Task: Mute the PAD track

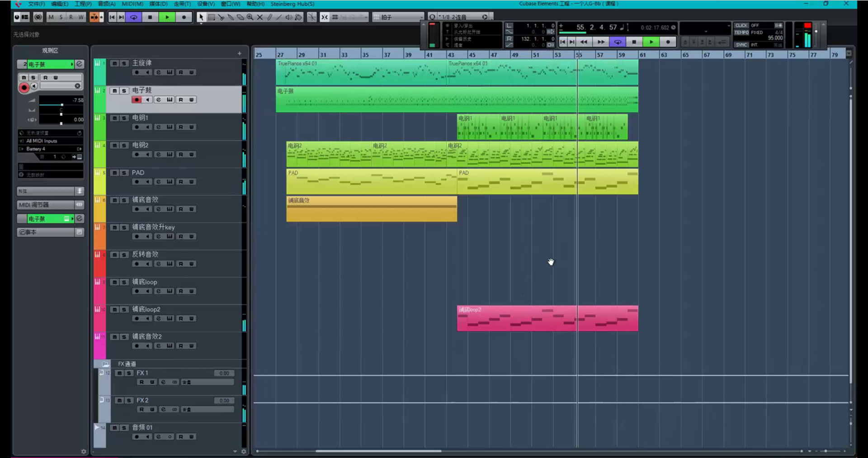Action: coord(114,173)
